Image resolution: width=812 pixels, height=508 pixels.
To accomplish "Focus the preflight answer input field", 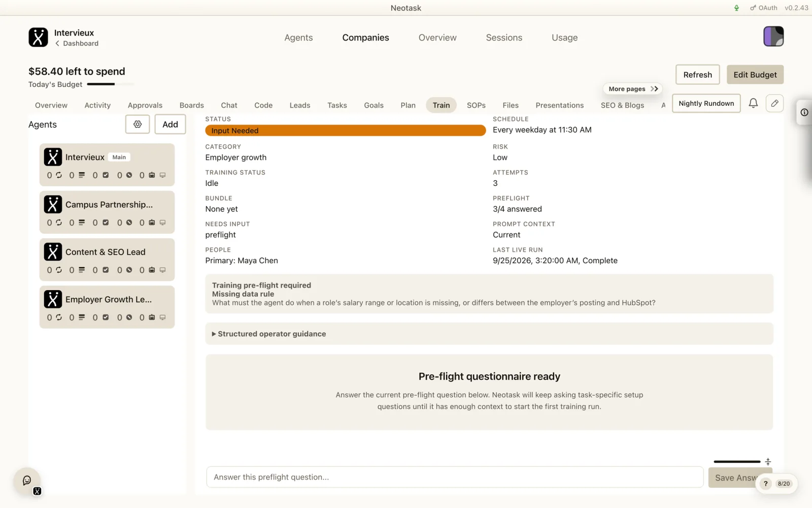I will coord(454,477).
